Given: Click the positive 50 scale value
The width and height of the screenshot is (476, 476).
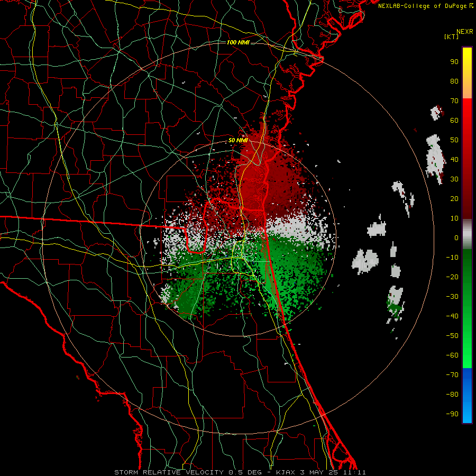Looking at the screenshot, I should coord(454,140).
